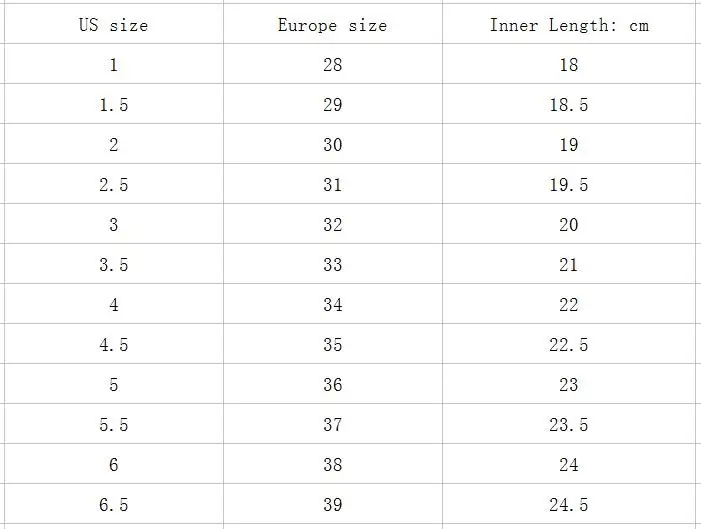Select the inner length 19.5 cell
Image resolution: width=701 pixels, height=529 pixels.
568,185
